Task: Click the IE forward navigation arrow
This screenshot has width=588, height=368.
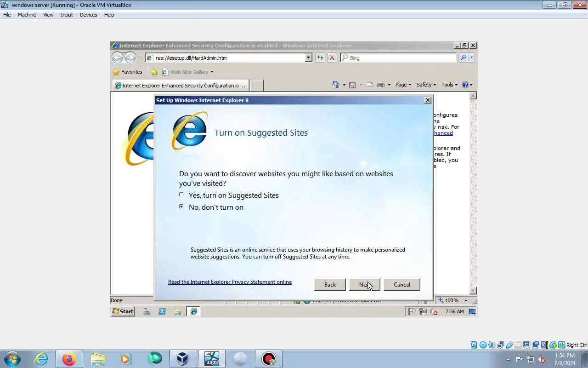Action: [130, 57]
